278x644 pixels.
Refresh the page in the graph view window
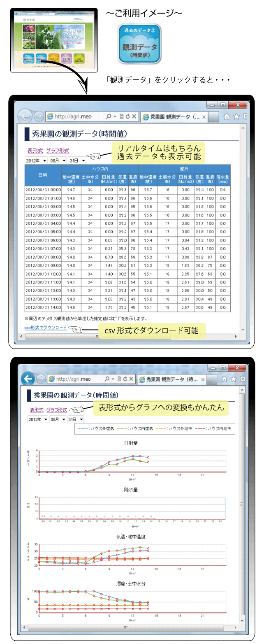126,379
